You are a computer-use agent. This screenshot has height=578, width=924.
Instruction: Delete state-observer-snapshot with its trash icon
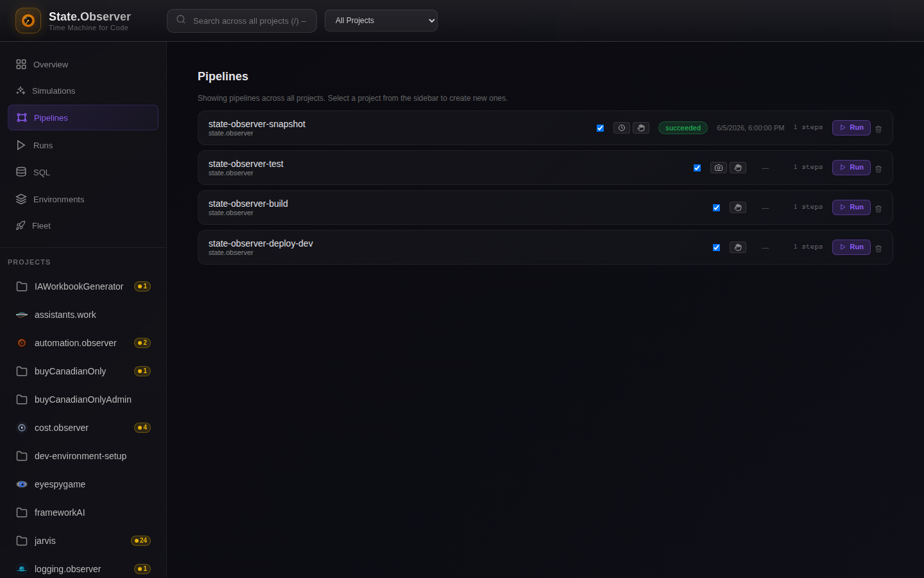(x=878, y=129)
